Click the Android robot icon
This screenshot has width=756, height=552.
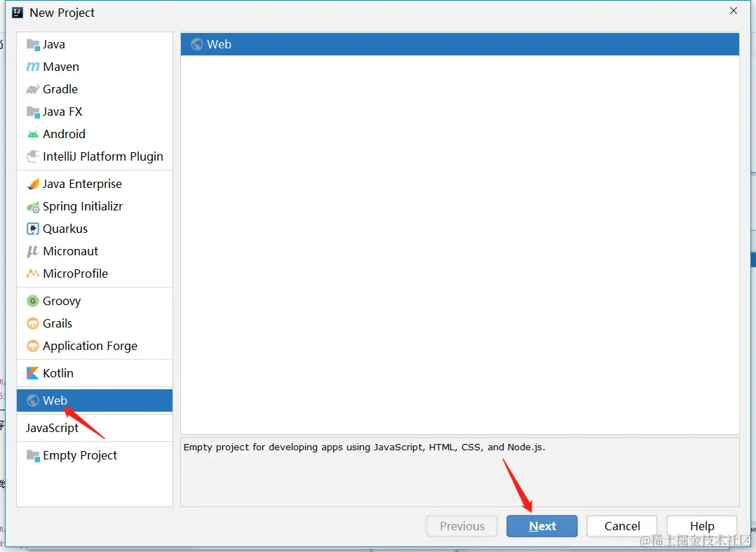[33, 134]
